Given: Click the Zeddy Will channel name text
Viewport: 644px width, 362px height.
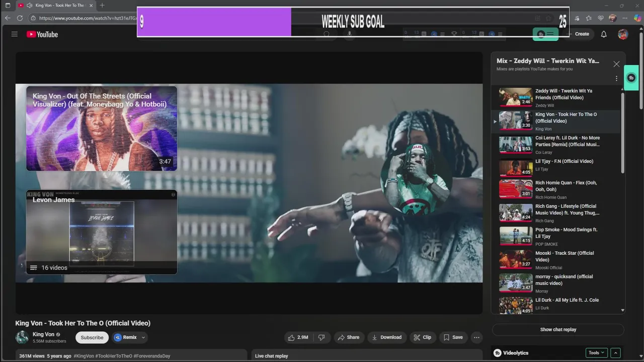Looking at the screenshot, I should pyautogui.click(x=544, y=106).
